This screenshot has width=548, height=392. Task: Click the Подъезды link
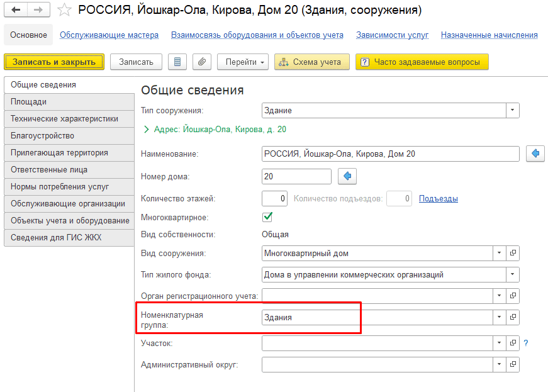click(x=439, y=198)
